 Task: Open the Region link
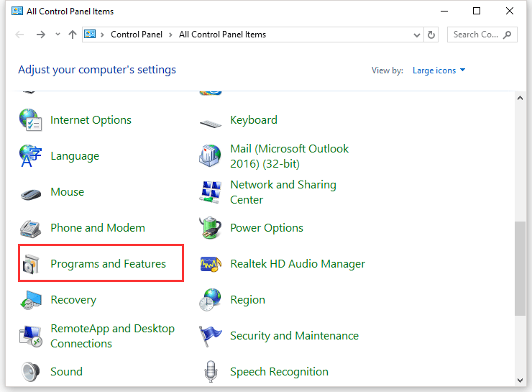[248, 300]
